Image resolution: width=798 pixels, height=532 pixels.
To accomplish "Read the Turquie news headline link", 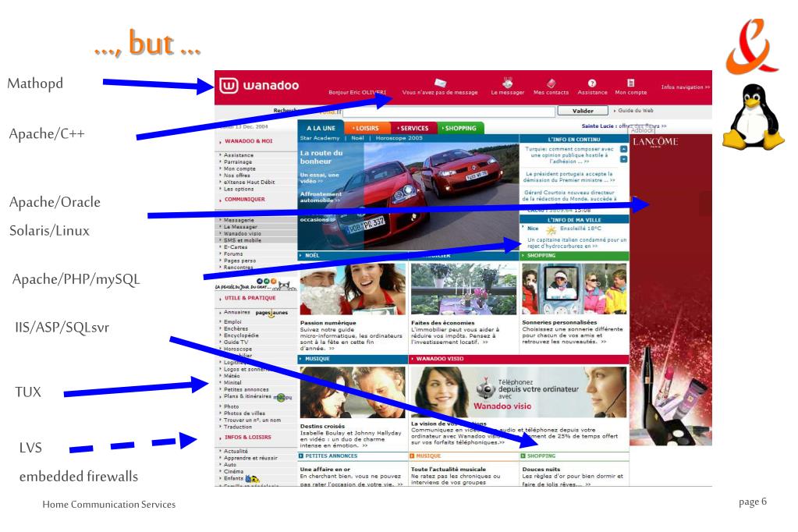I will tap(569, 155).
